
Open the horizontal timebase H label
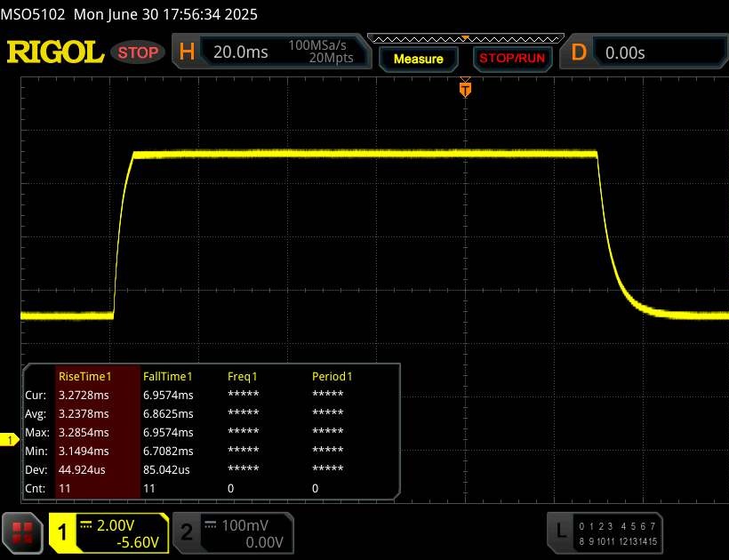pyautogui.click(x=187, y=52)
